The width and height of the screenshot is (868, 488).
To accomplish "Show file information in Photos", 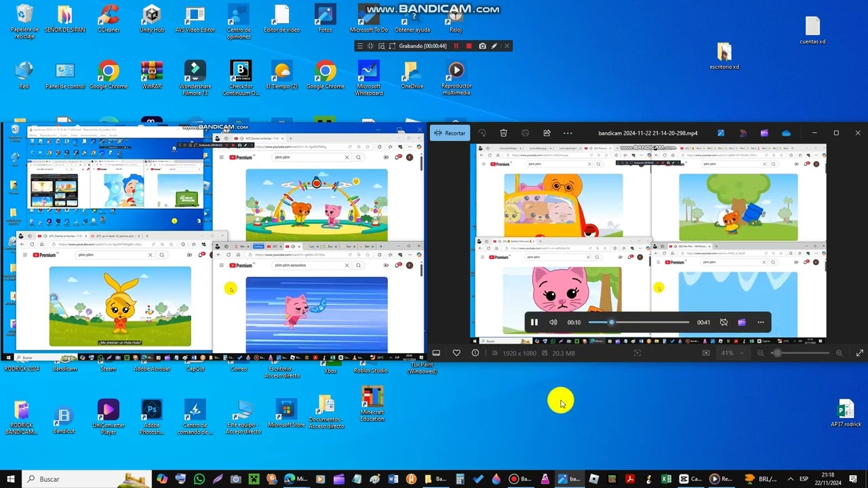I will click(475, 353).
